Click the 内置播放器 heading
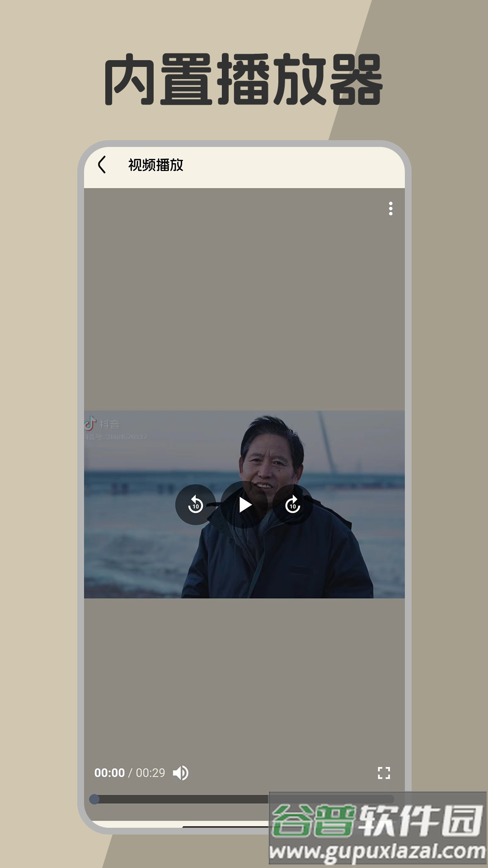This screenshot has height=868, width=488. 244,80
